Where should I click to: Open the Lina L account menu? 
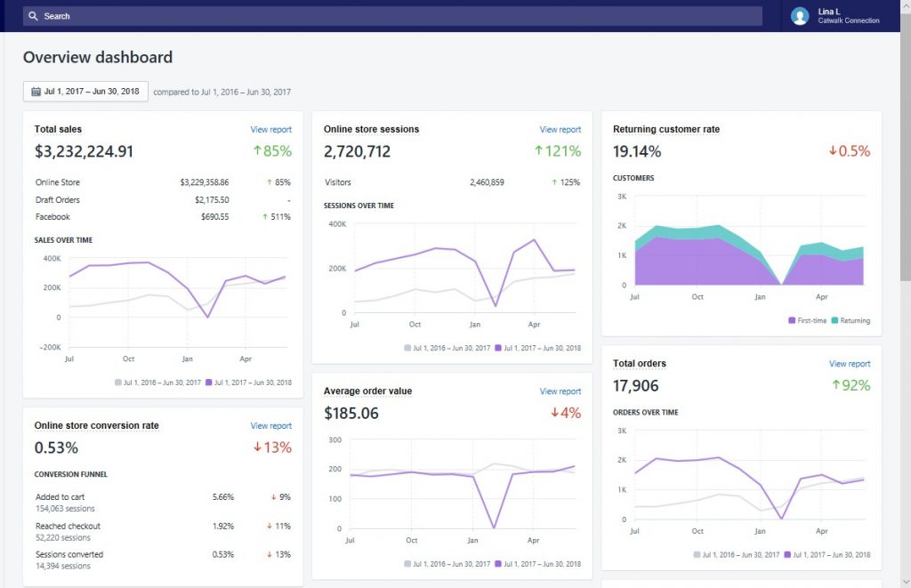pos(838,16)
